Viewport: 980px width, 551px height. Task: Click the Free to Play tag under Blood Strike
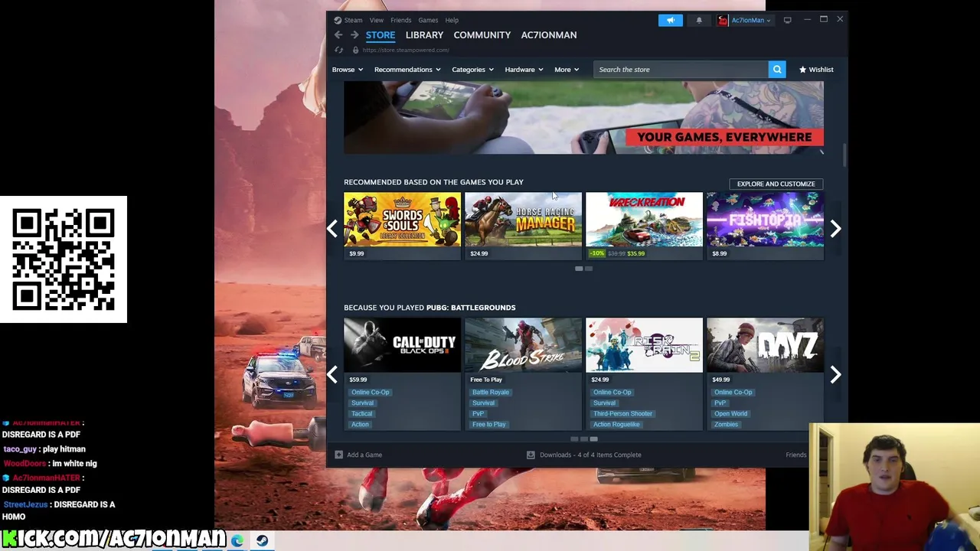click(488, 425)
